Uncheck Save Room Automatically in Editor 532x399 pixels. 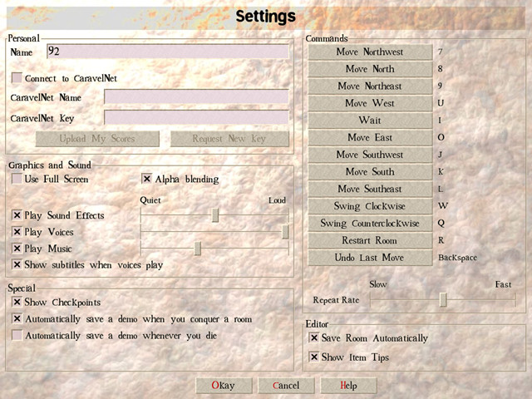(314, 338)
